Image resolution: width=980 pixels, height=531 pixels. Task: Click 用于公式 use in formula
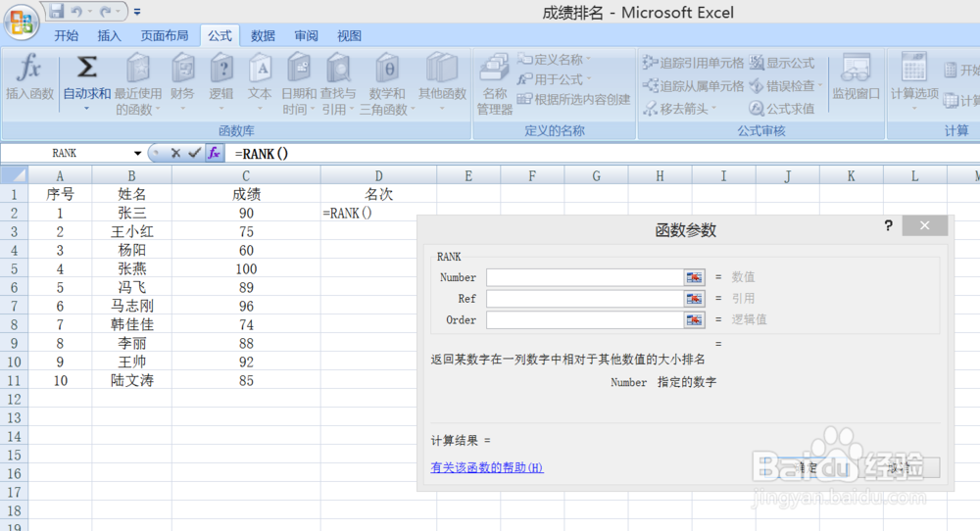[x=554, y=79]
